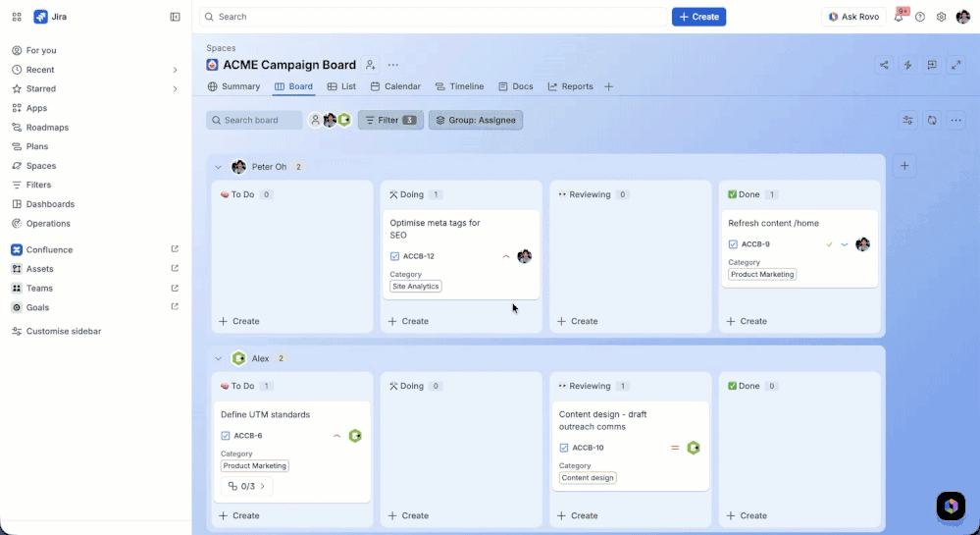Open the app switcher grid icon
Screen dimensions: 980x535
click(x=17, y=17)
